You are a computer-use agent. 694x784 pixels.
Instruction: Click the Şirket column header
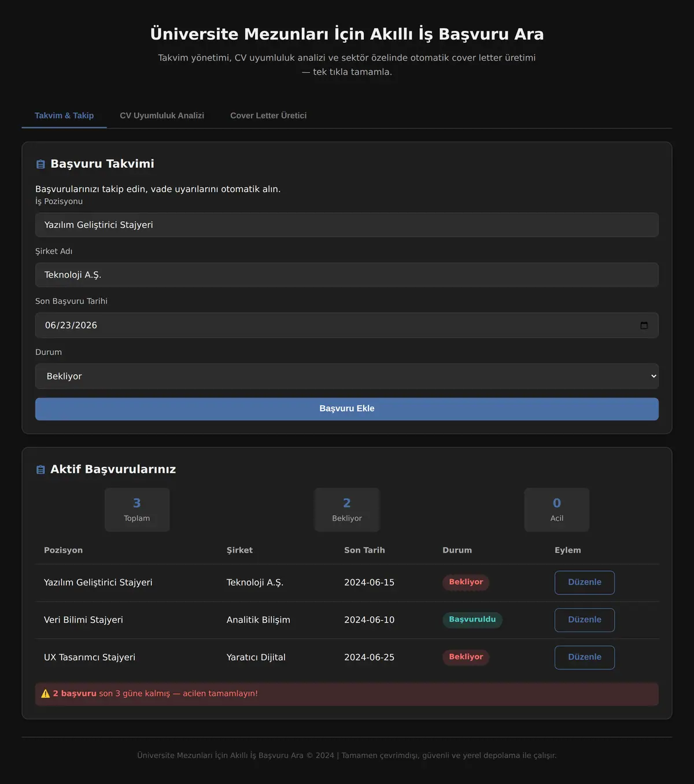click(239, 550)
